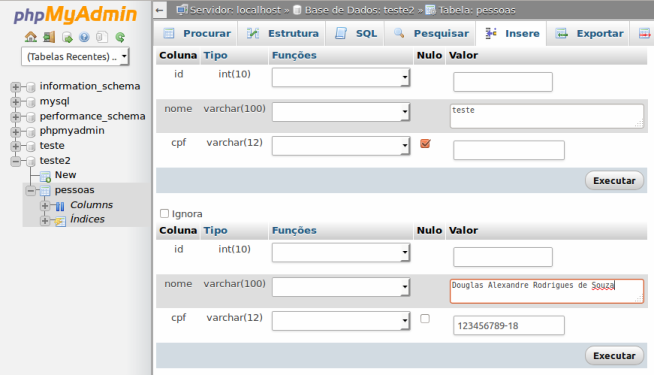This screenshot has height=375, width=654.
Task: Click the performance_schema database icon
Action: click(x=31, y=117)
